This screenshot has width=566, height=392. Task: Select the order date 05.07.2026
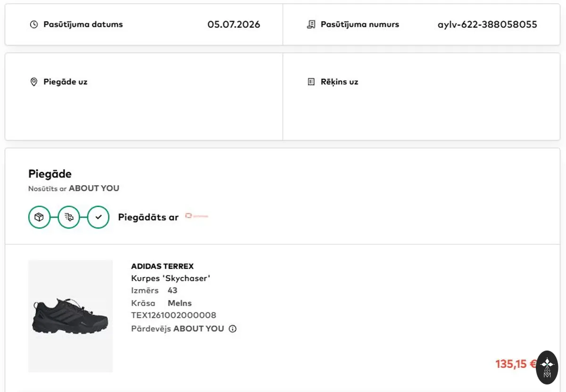[234, 24]
